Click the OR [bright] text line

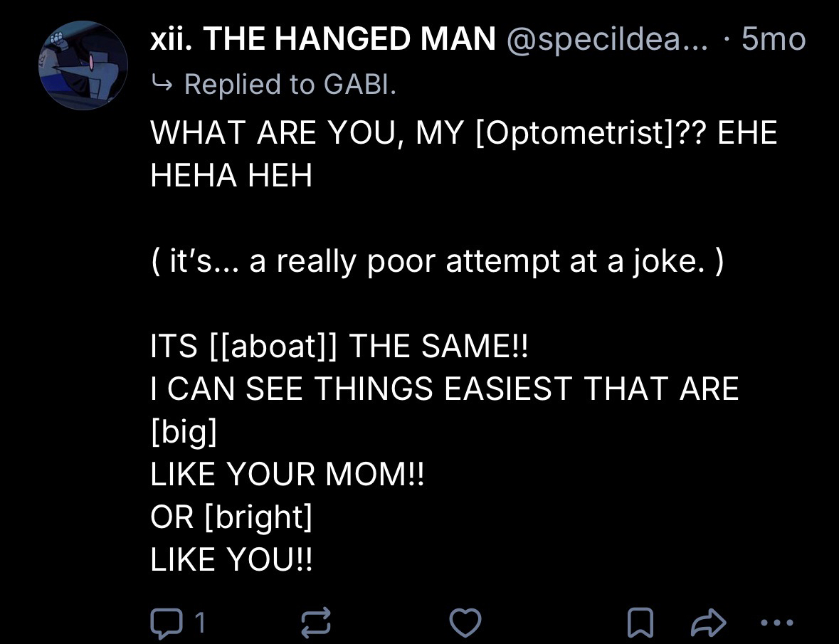point(231,517)
